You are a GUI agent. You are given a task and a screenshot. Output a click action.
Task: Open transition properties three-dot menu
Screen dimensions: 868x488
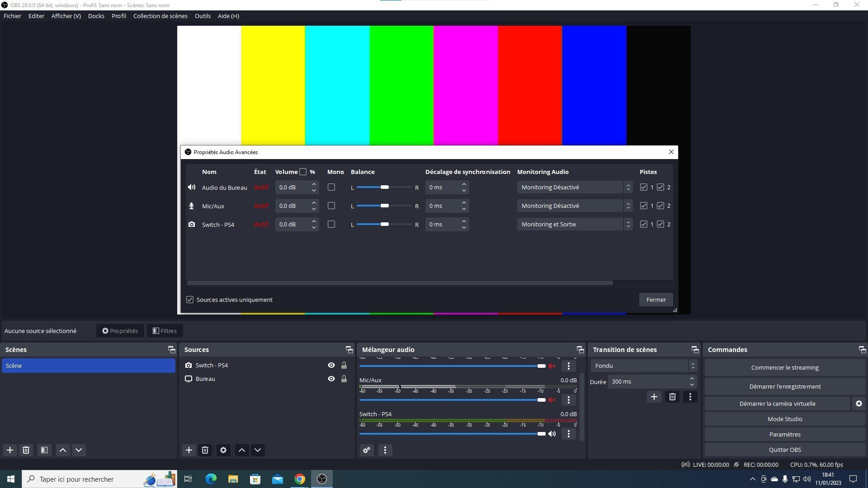coord(690,397)
